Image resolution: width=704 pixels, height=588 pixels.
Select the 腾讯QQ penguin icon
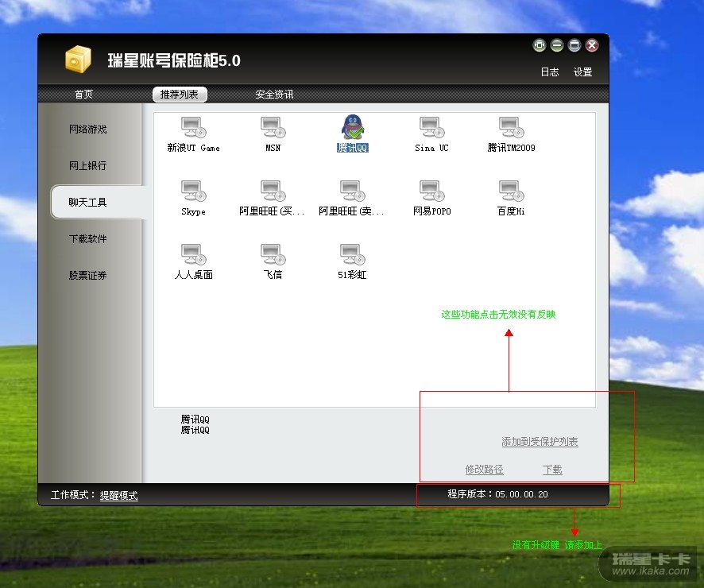click(x=353, y=127)
